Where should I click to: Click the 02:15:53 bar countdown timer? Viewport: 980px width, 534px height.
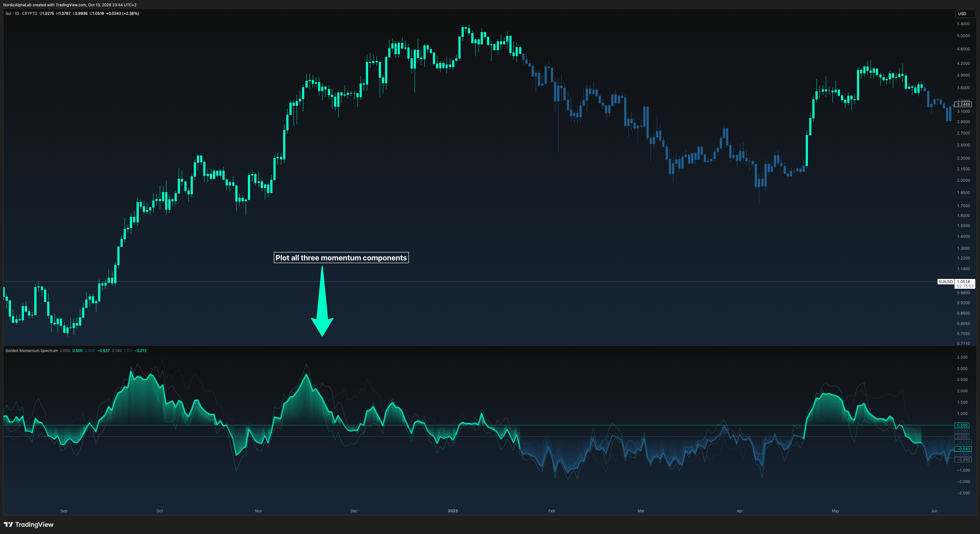[x=965, y=286]
